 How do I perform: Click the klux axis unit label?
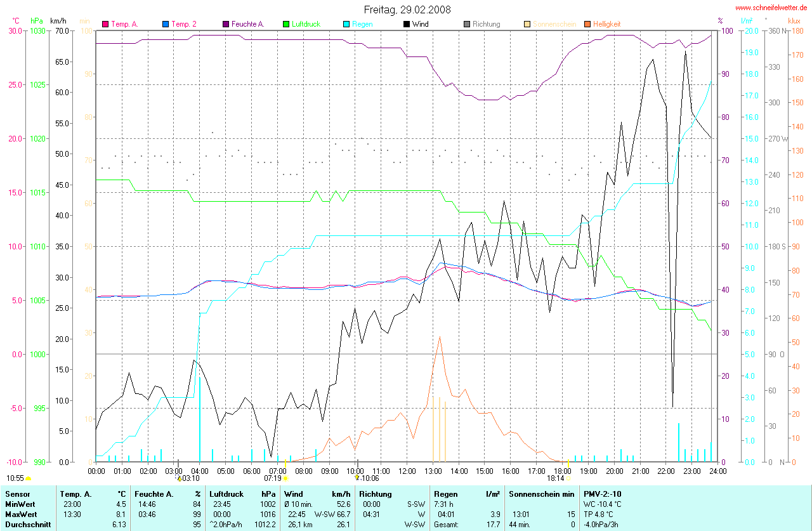point(794,21)
